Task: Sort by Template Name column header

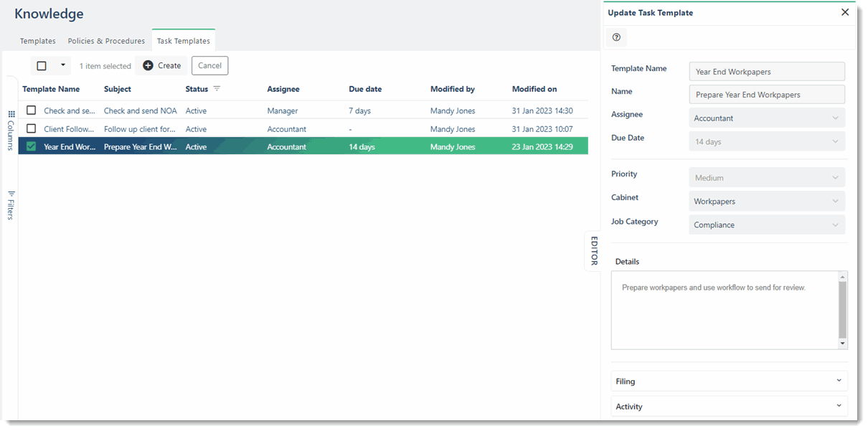Action: [51, 89]
